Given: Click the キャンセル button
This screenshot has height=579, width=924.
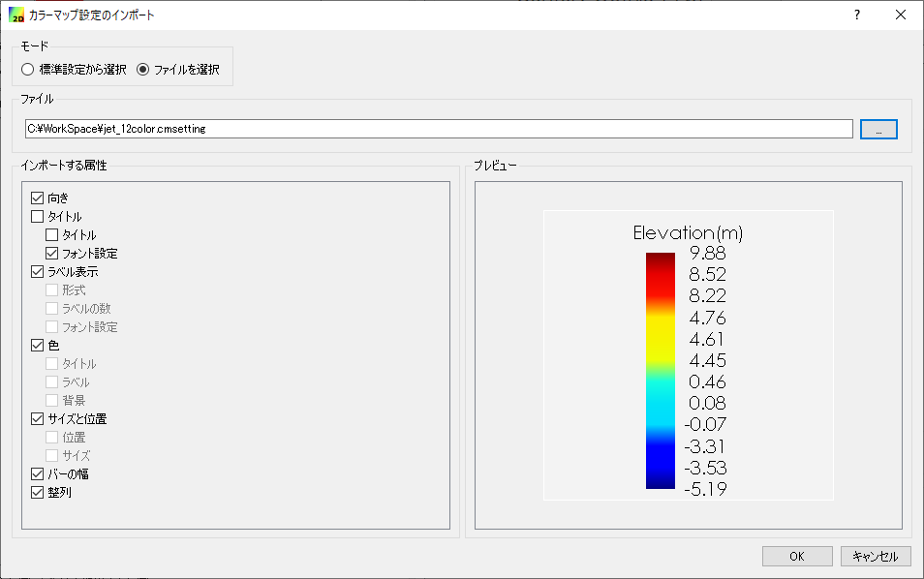Looking at the screenshot, I should (x=876, y=556).
